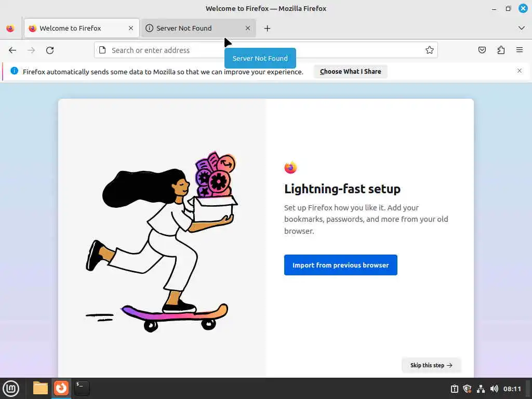Screen dimensions: 532x399
Task: Bookmark this page with the star icon
Action: (430, 50)
